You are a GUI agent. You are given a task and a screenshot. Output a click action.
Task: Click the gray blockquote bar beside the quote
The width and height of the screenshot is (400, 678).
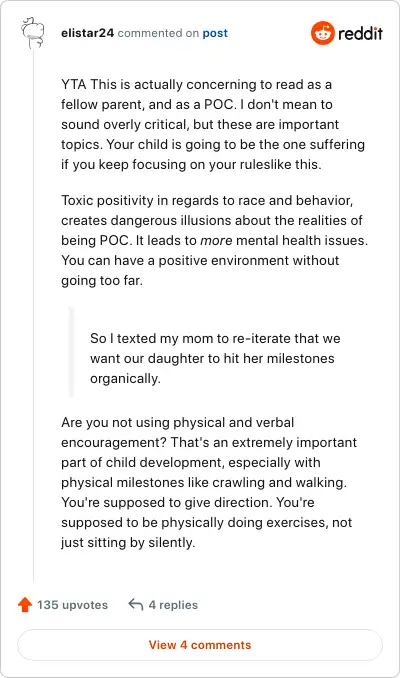pos(72,352)
